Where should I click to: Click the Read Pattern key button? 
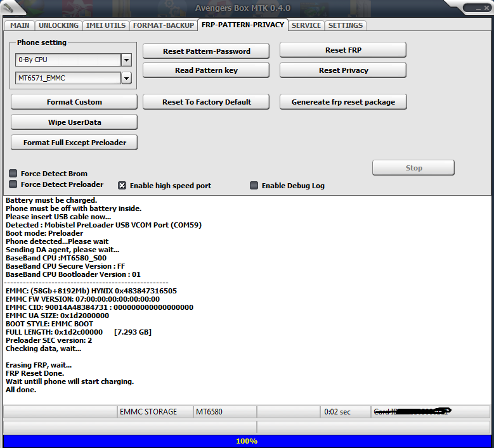pos(206,70)
